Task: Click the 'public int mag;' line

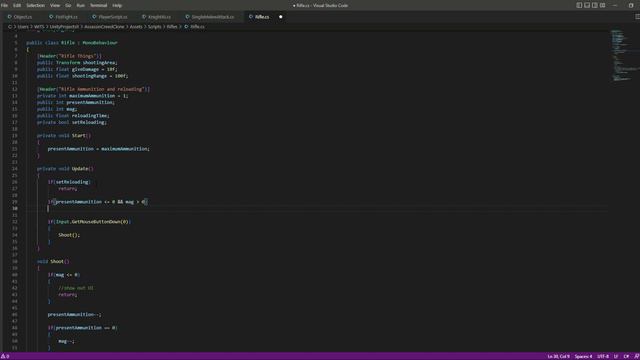Action: (x=57, y=109)
